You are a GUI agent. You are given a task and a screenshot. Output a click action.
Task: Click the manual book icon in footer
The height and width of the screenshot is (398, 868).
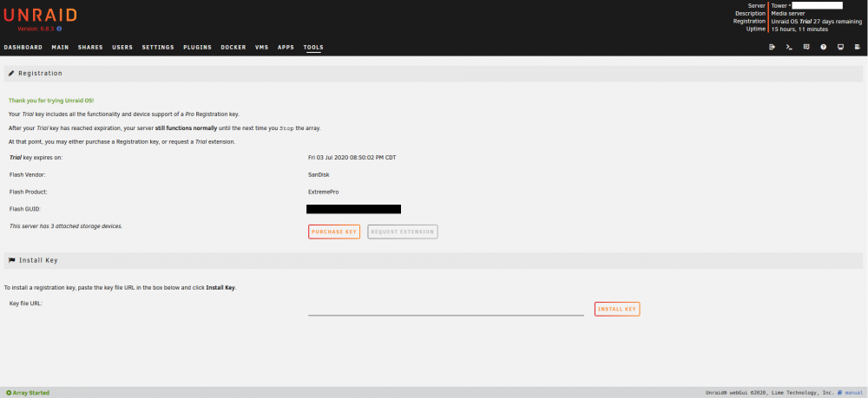pyautogui.click(x=839, y=393)
